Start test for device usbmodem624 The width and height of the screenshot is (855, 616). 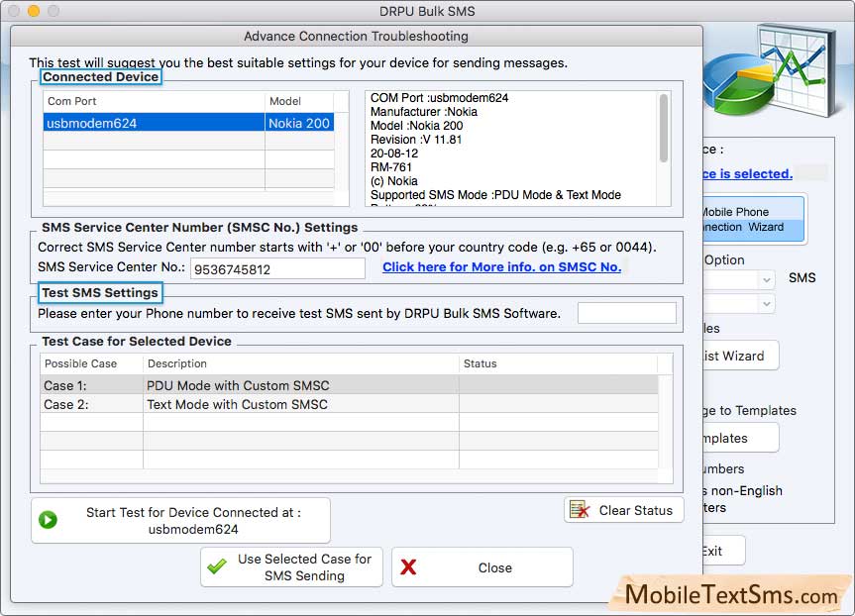pos(180,521)
